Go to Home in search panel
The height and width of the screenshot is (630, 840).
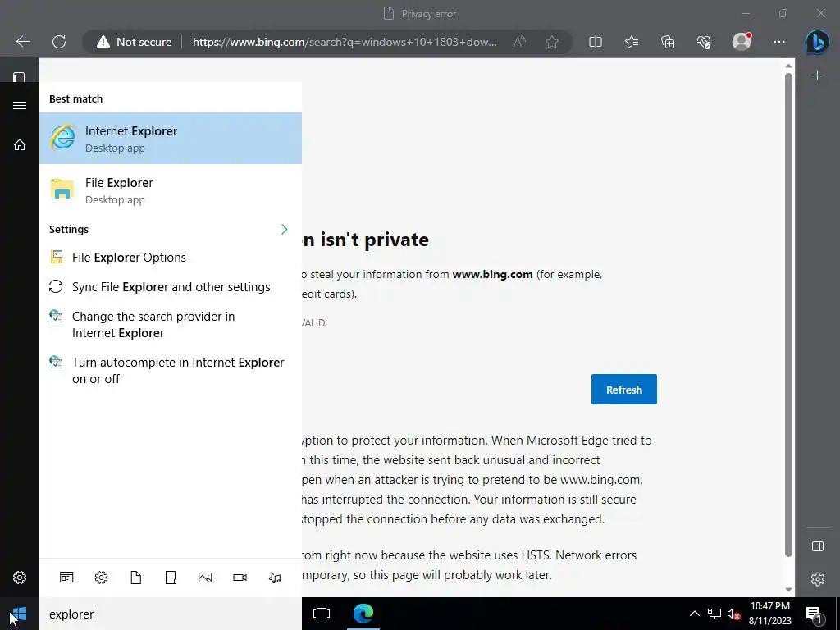20,144
